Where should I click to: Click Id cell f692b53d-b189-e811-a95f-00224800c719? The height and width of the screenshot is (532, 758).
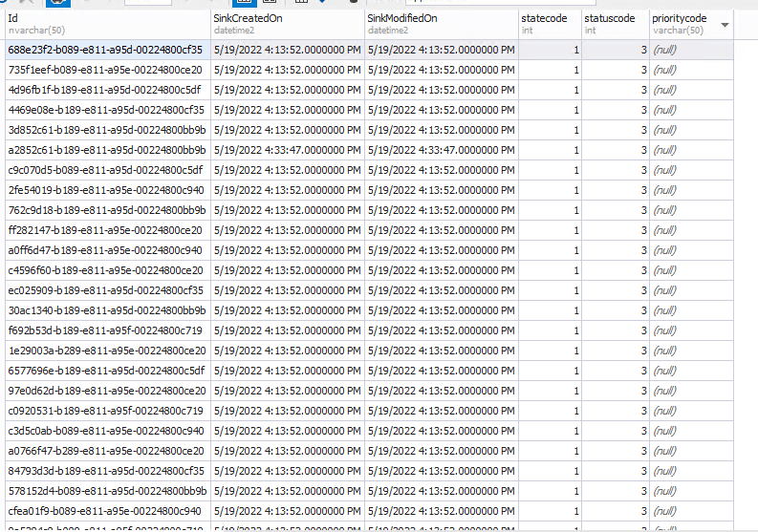pyautogui.click(x=108, y=330)
